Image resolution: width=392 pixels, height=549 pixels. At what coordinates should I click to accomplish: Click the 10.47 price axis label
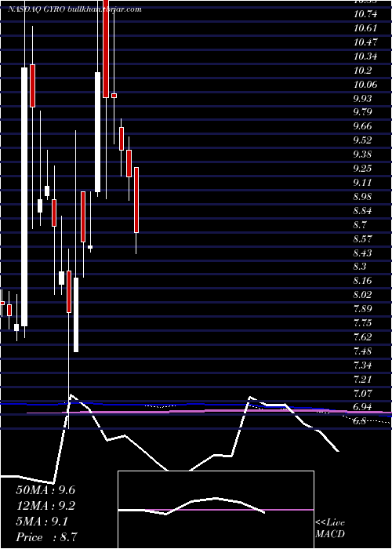pyautogui.click(x=365, y=42)
